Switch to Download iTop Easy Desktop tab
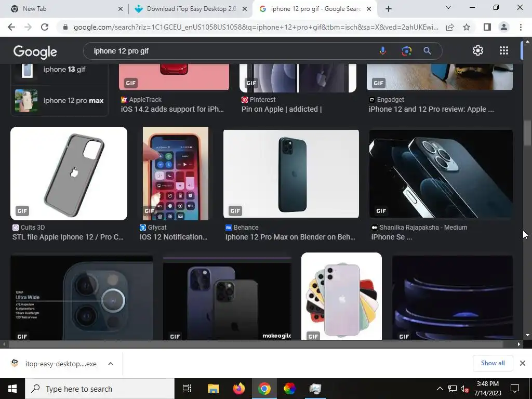 point(191,9)
